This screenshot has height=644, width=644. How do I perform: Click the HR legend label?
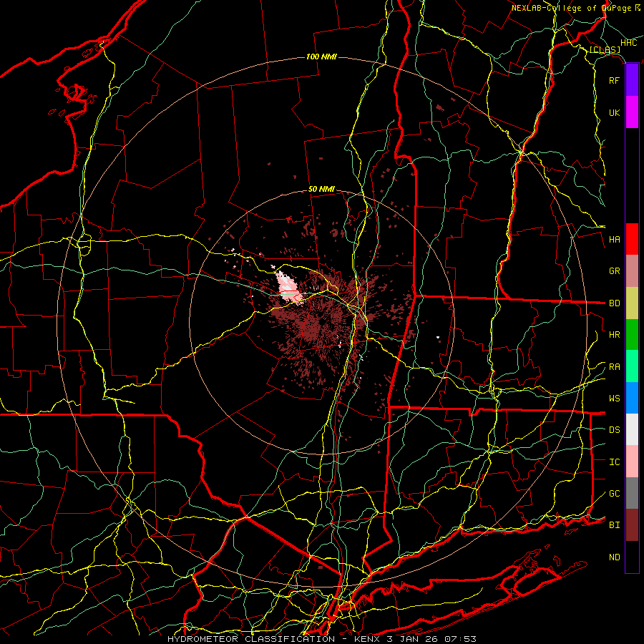pyautogui.click(x=614, y=335)
